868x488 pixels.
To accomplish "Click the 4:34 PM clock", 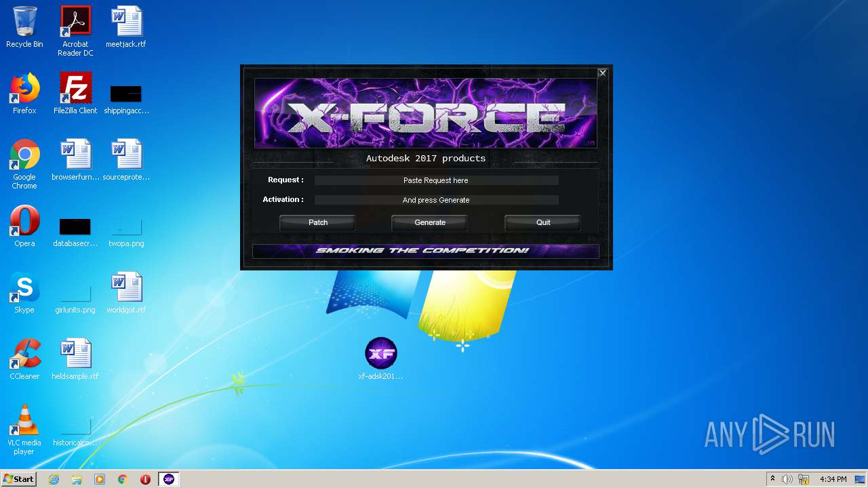I will [x=833, y=479].
